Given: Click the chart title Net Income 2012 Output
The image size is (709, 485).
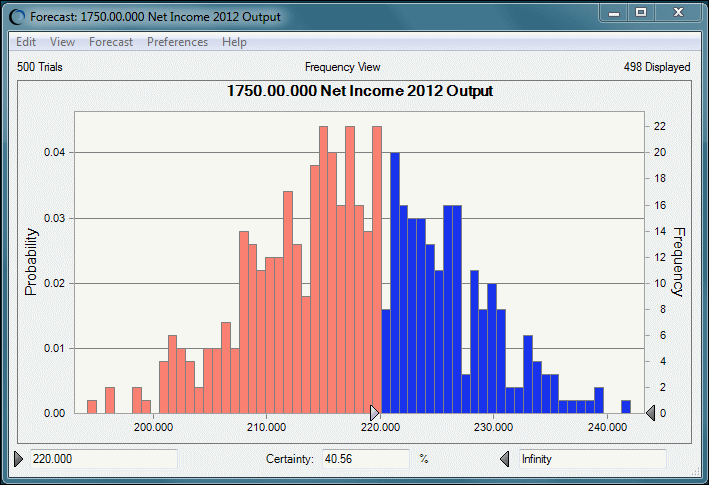Looking at the screenshot, I should (359, 91).
